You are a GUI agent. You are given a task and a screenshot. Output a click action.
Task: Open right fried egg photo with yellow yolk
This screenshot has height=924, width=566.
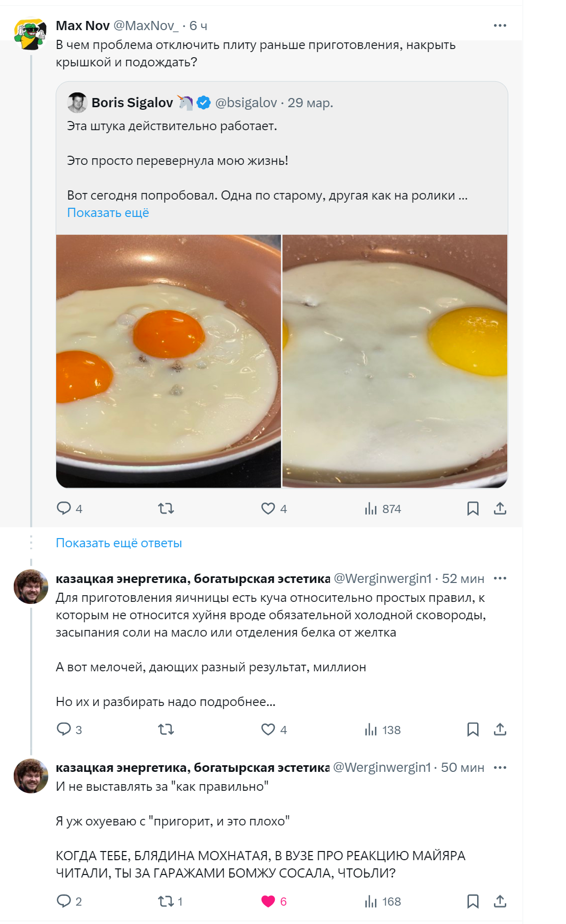[x=395, y=361]
